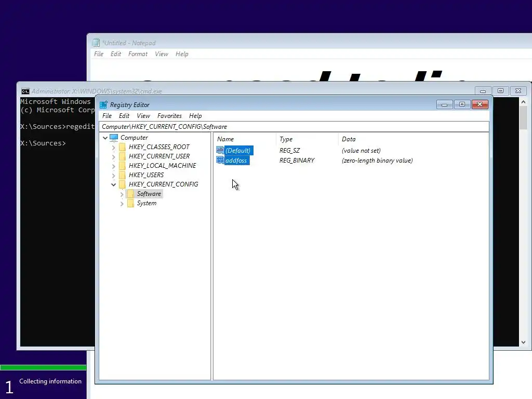Select HKEY_CLASSES_ROOT in the tree
Viewport: 532px width, 399px height.
(159, 147)
